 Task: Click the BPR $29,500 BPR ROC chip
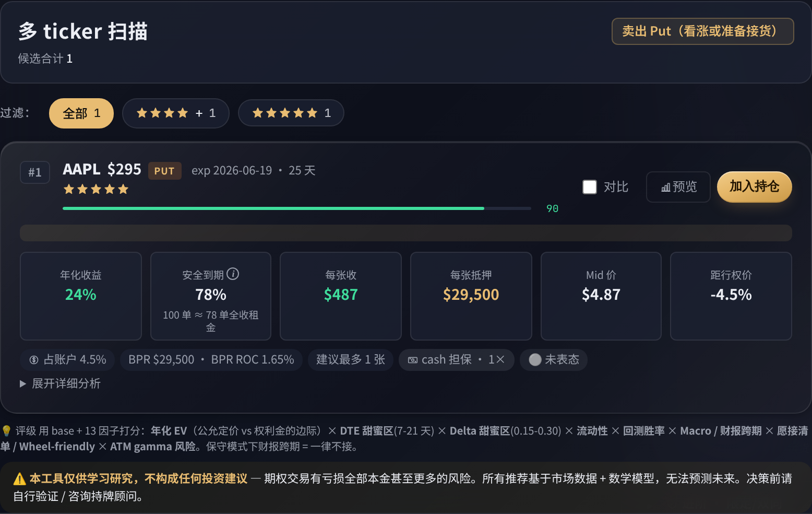(x=211, y=360)
